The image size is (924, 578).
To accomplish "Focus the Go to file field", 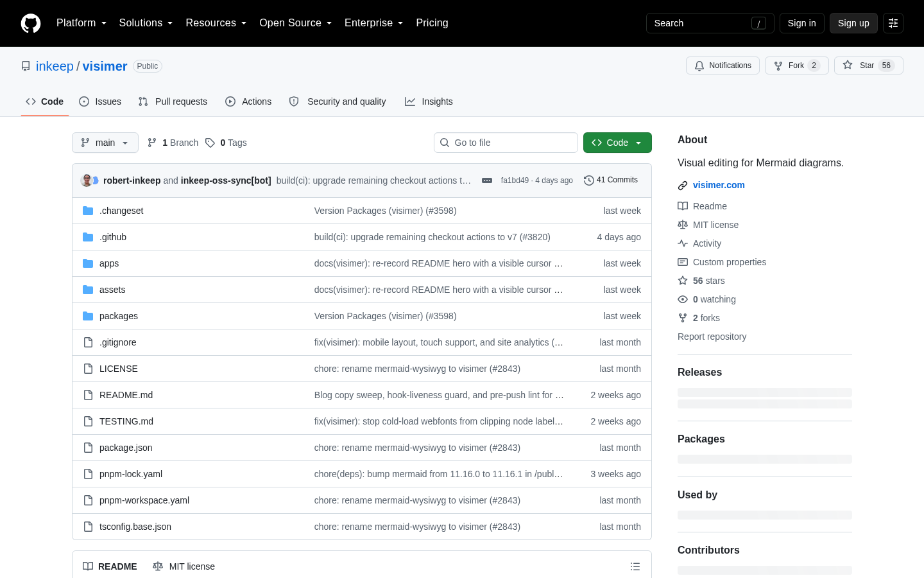I will [x=506, y=143].
